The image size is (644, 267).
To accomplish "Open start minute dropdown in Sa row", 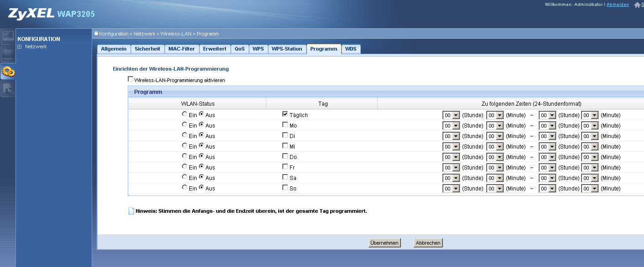I will pyautogui.click(x=495, y=178).
